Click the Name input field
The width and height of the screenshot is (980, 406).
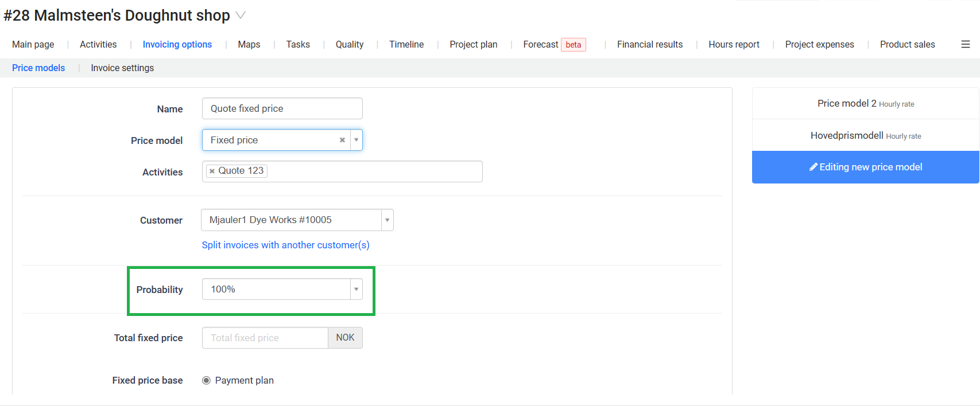click(x=282, y=108)
